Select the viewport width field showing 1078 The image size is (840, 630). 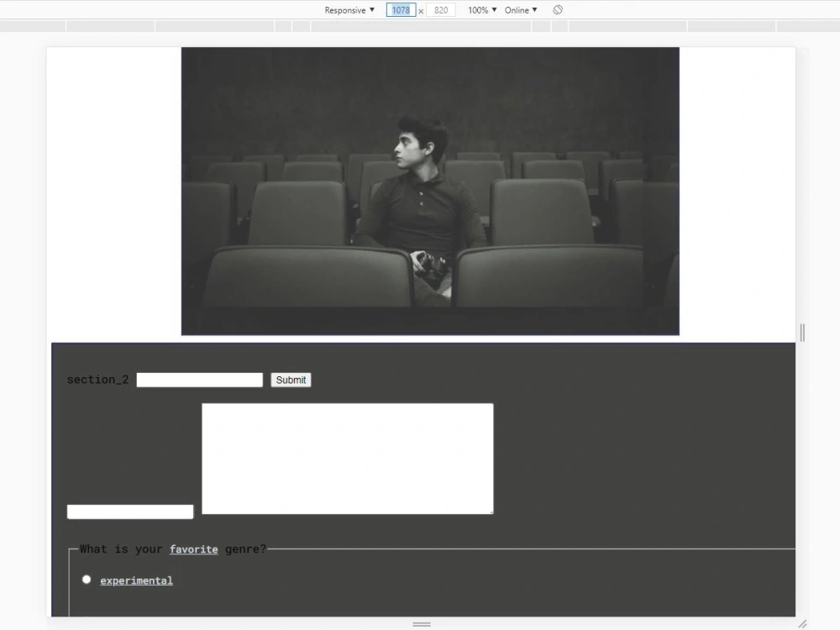[x=401, y=9]
